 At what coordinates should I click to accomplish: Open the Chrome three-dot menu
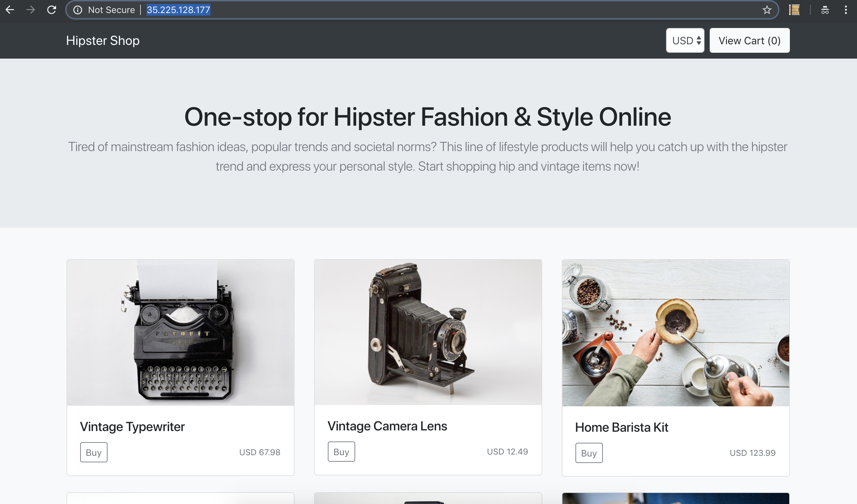point(846,10)
